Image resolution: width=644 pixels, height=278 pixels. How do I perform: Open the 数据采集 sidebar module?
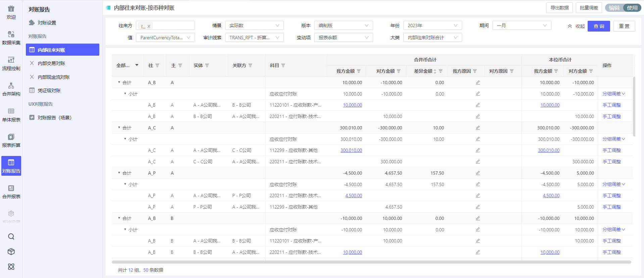tap(11, 38)
